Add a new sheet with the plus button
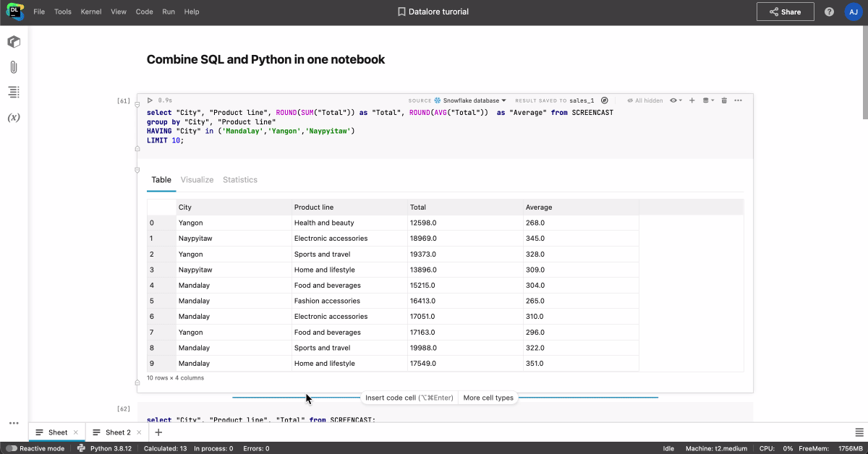Screen dimensions: 868x454 158,432
